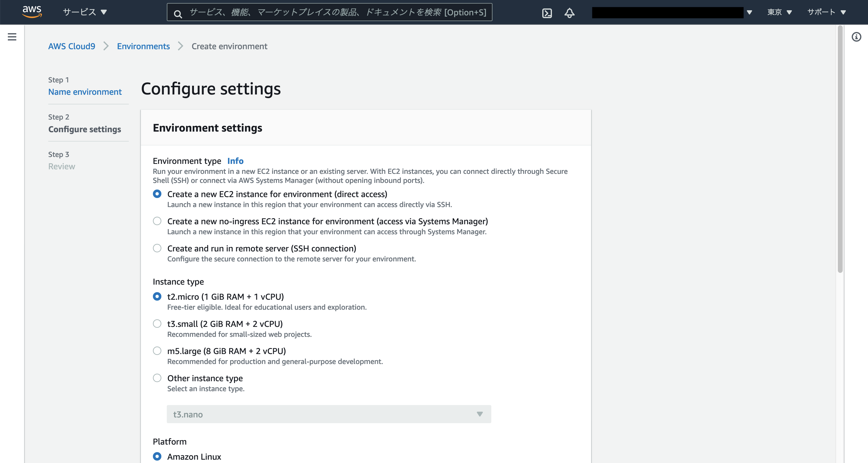868x463 pixels.
Task: Select Create and run in remote server
Action: (x=157, y=248)
